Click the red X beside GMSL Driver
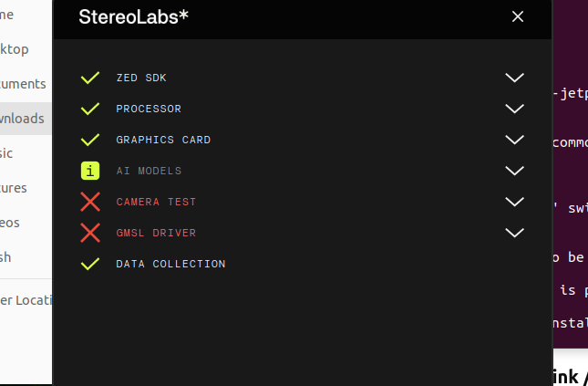 89,233
